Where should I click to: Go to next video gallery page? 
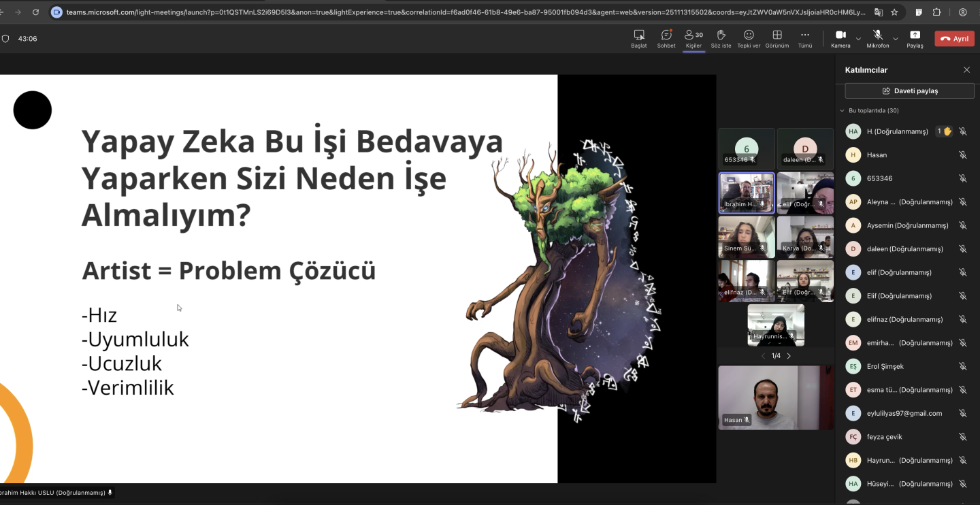789,356
